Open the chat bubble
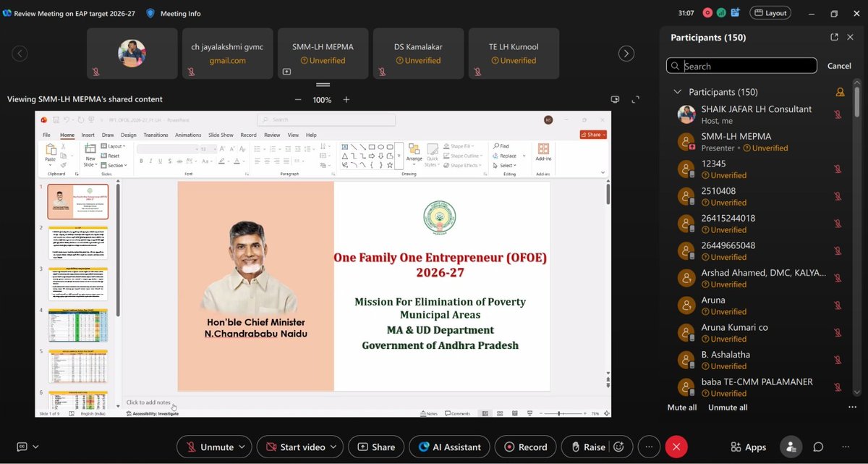 [x=818, y=447]
